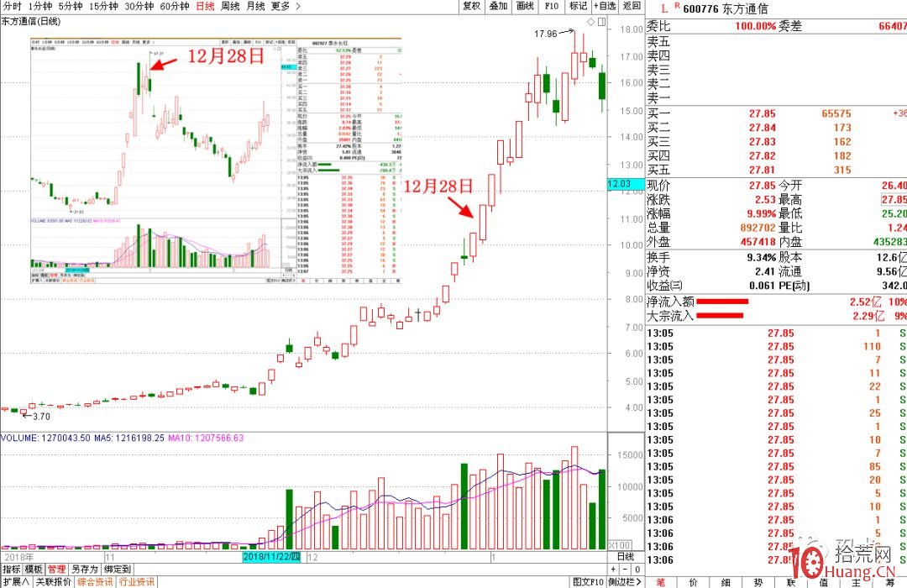Switch to the 周线 weekly chart

pyautogui.click(x=230, y=7)
